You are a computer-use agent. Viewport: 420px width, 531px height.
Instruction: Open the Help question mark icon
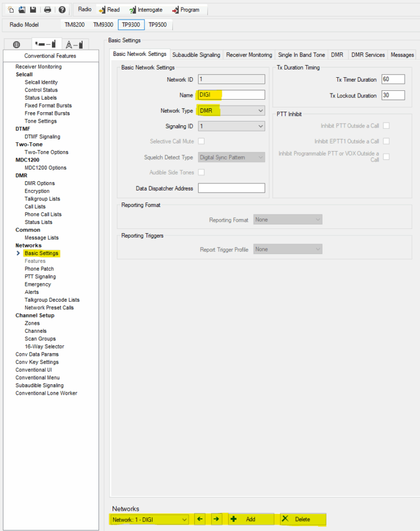coord(62,10)
